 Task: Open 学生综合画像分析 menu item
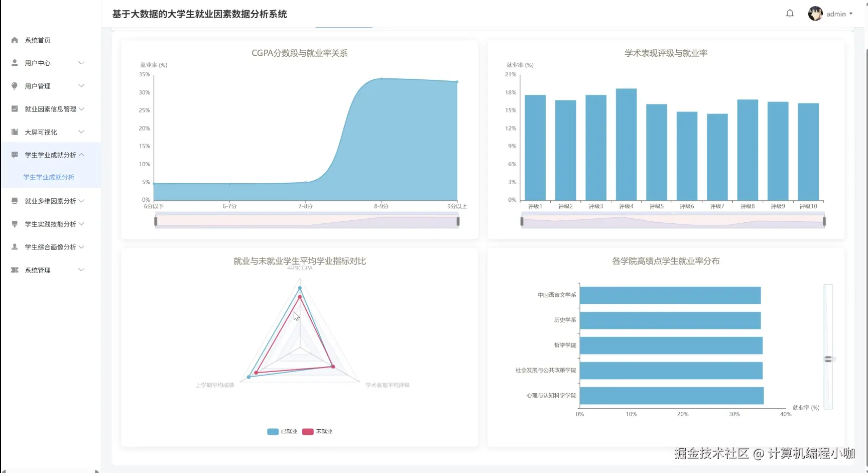coord(50,247)
